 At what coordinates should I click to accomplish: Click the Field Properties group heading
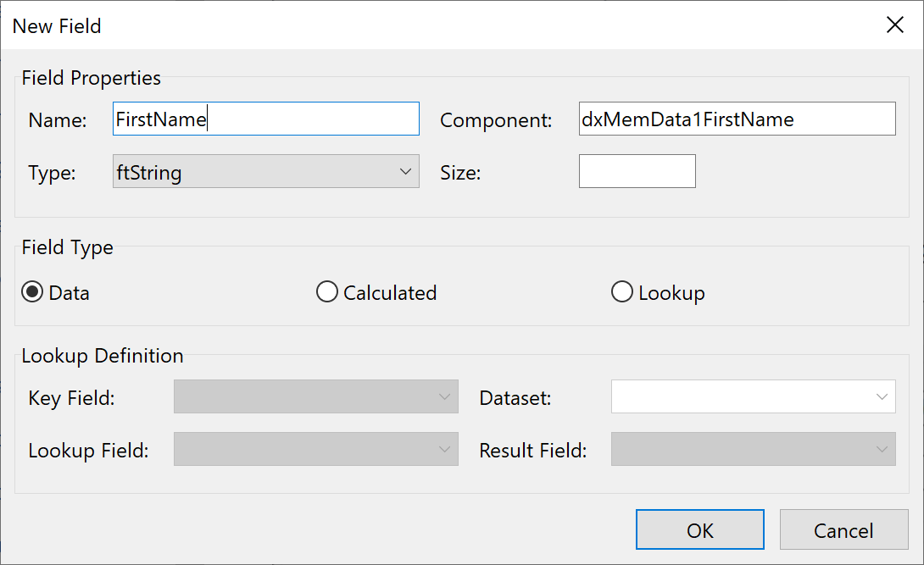pyautogui.click(x=91, y=79)
